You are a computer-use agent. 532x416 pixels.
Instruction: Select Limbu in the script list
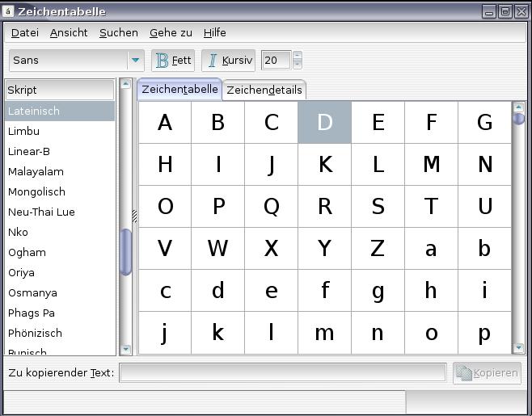pos(60,131)
